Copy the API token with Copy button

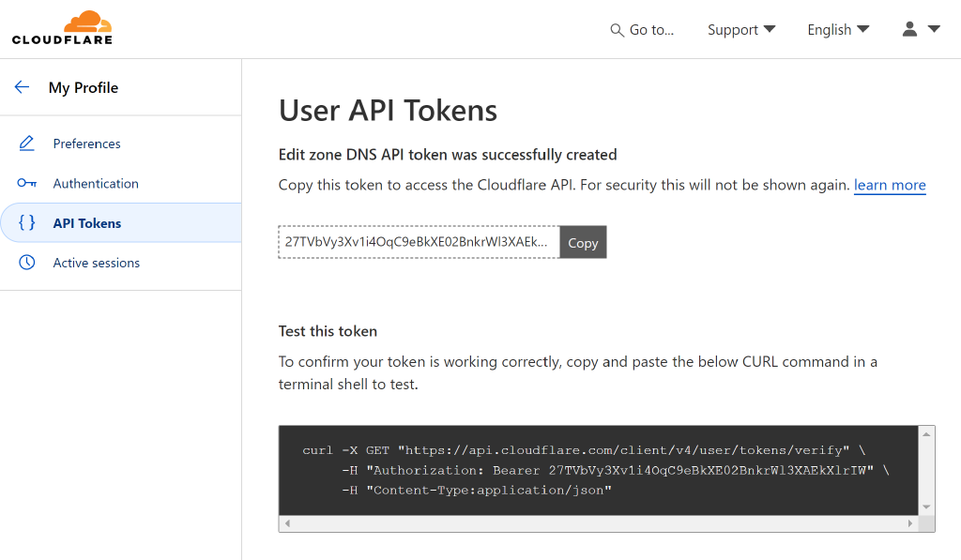point(583,242)
